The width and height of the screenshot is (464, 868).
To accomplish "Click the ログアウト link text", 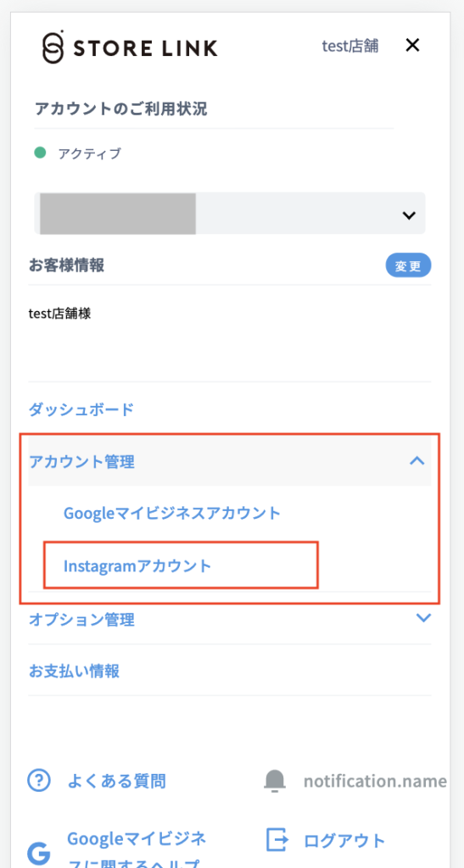I will [344, 840].
